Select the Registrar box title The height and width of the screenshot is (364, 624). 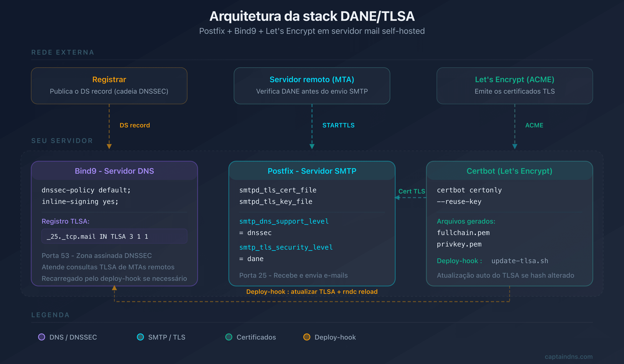point(109,80)
